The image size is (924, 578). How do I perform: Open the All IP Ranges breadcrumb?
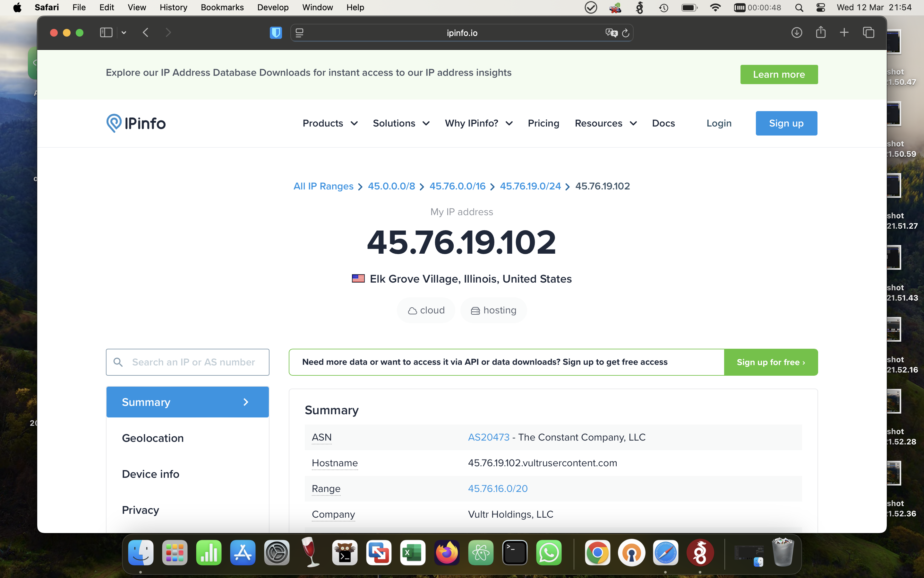coord(323,186)
